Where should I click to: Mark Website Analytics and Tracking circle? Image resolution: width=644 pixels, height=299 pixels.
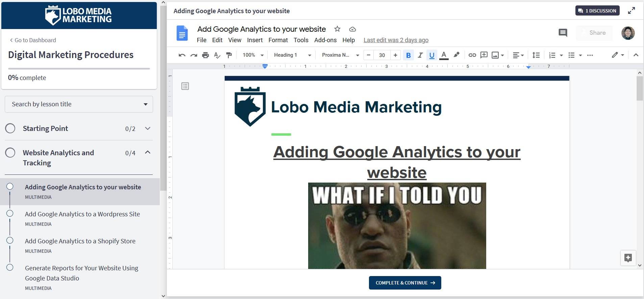tap(10, 153)
